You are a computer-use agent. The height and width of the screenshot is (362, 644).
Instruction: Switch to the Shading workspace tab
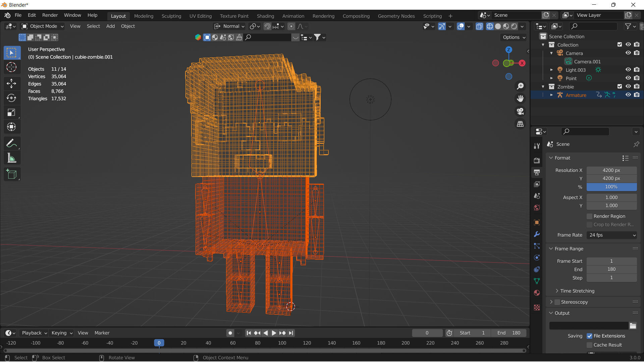[x=265, y=16]
